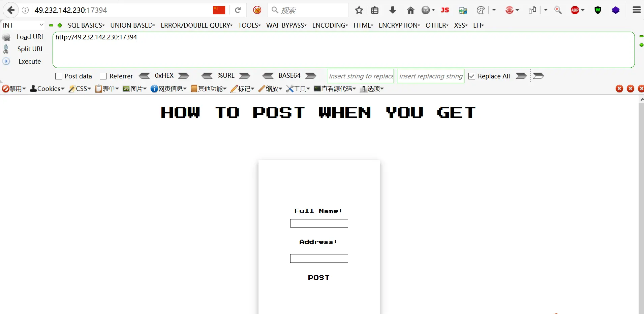
Task: Enable the Referrer checkbox
Action: click(103, 76)
